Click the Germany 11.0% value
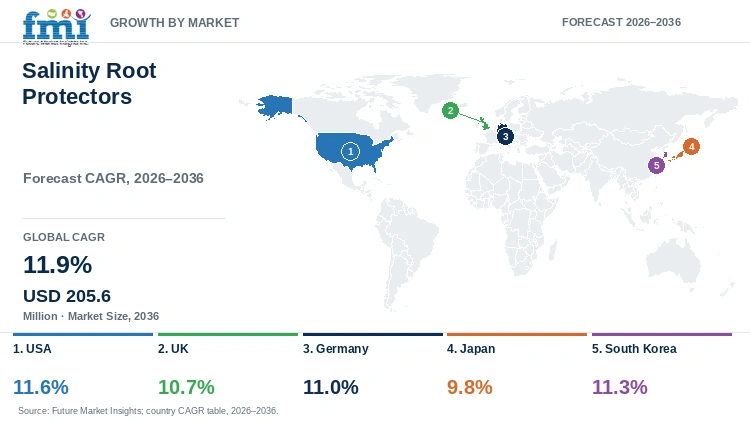 tap(331, 387)
